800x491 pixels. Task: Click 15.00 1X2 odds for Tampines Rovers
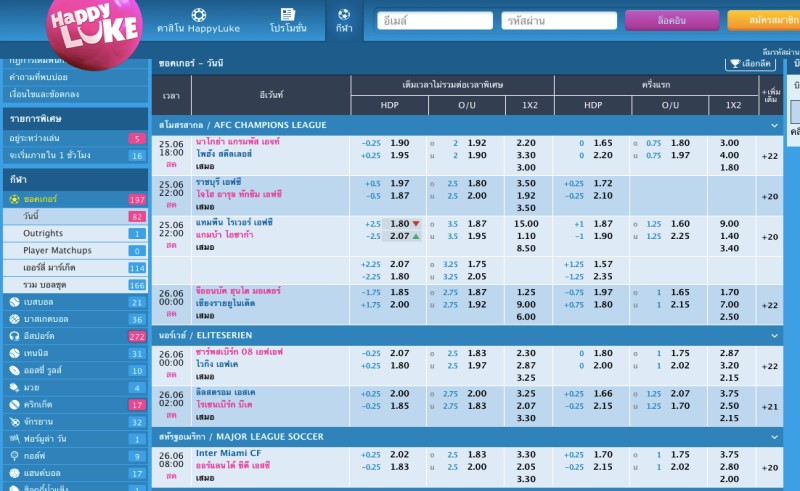click(x=526, y=224)
